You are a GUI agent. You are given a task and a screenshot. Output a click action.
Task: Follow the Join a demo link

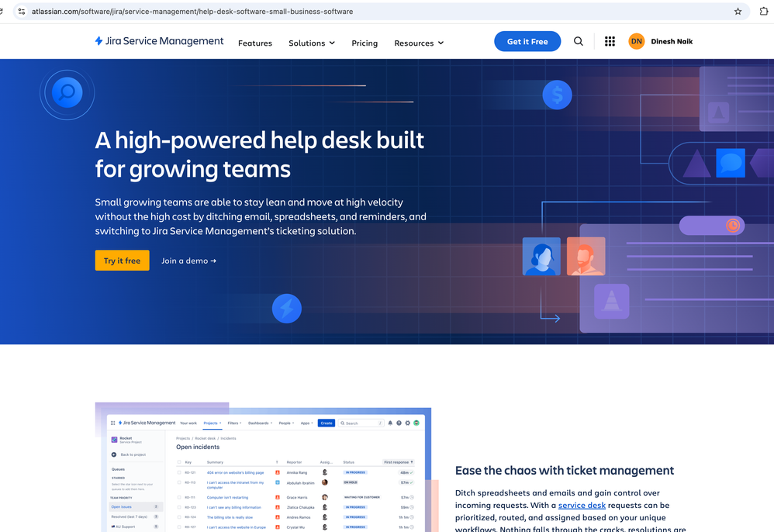188,261
